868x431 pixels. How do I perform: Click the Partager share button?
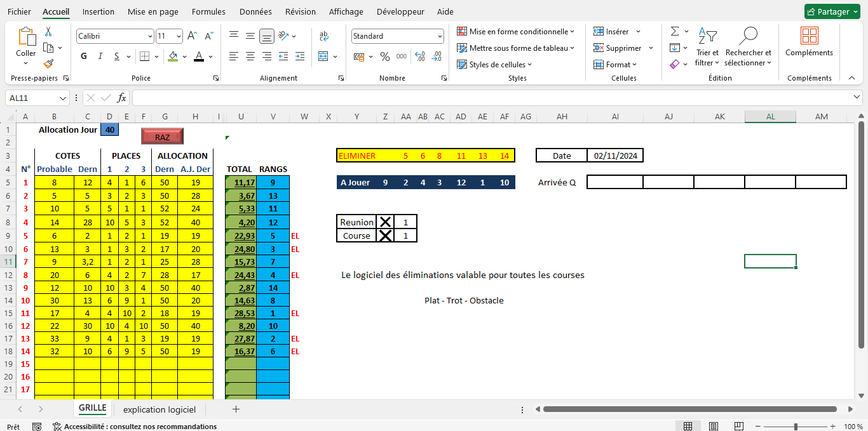(x=832, y=11)
